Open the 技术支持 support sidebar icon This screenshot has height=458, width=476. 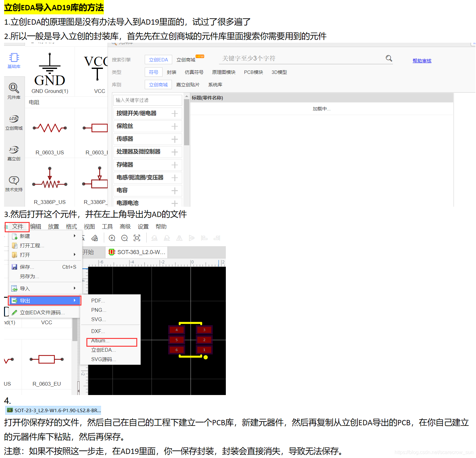point(14,184)
